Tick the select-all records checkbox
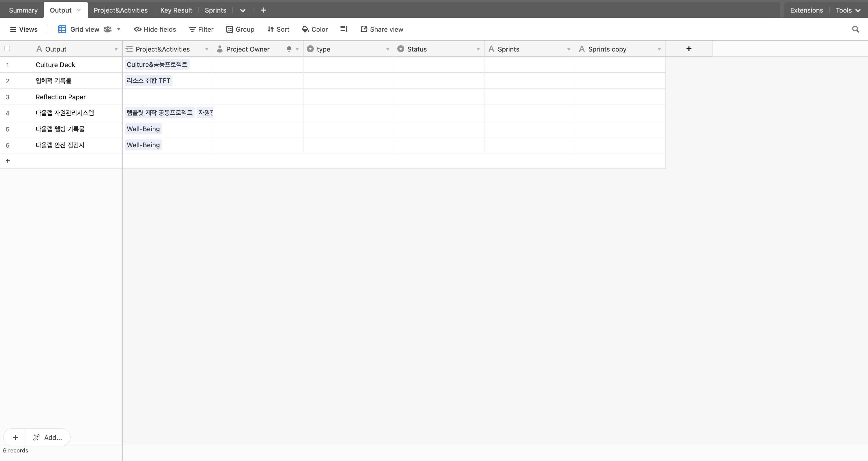 [x=7, y=49]
